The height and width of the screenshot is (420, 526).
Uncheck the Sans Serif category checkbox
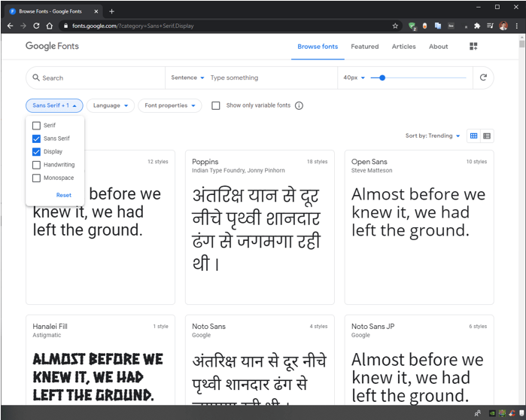tap(36, 138)
